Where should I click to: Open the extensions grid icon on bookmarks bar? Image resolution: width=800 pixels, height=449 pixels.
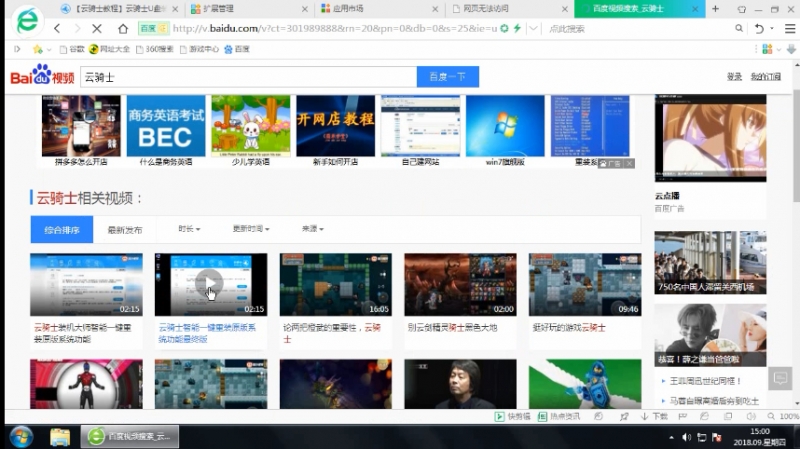(x=767, y=49)
